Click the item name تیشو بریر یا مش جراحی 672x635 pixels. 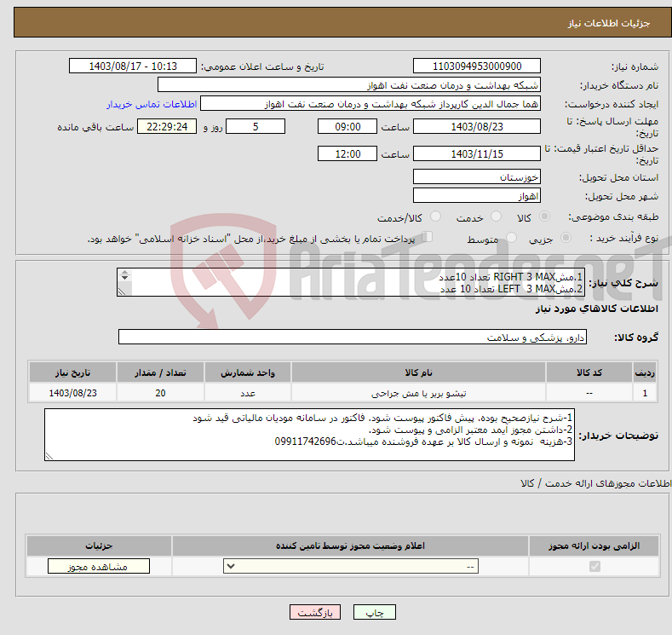click(418, 393)
